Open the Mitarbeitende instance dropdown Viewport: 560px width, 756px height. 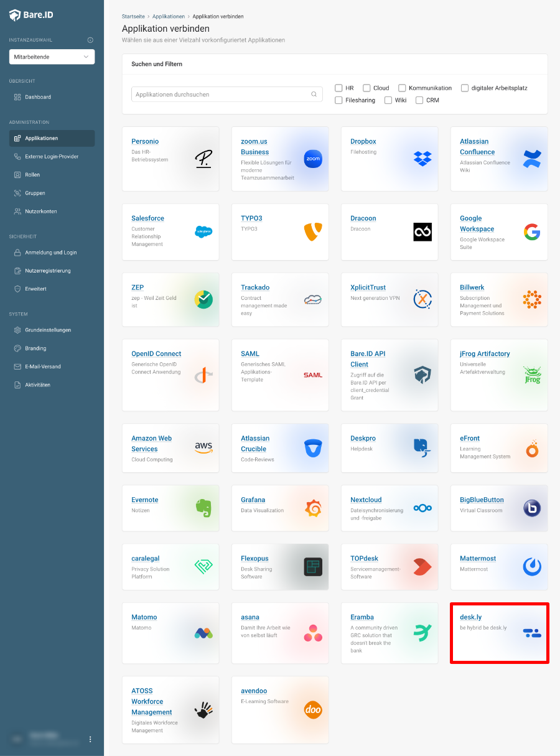[52, 57]
